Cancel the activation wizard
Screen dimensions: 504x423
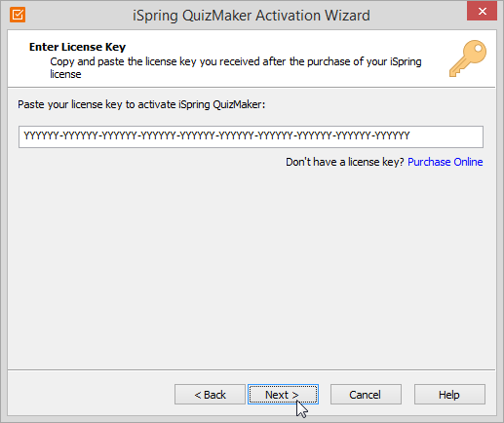366,395
